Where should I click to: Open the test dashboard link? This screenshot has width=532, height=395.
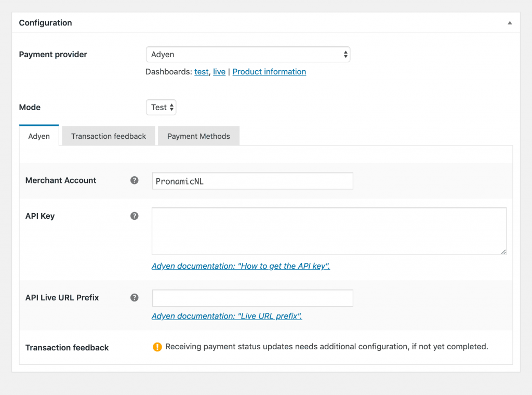coord(202,72)
